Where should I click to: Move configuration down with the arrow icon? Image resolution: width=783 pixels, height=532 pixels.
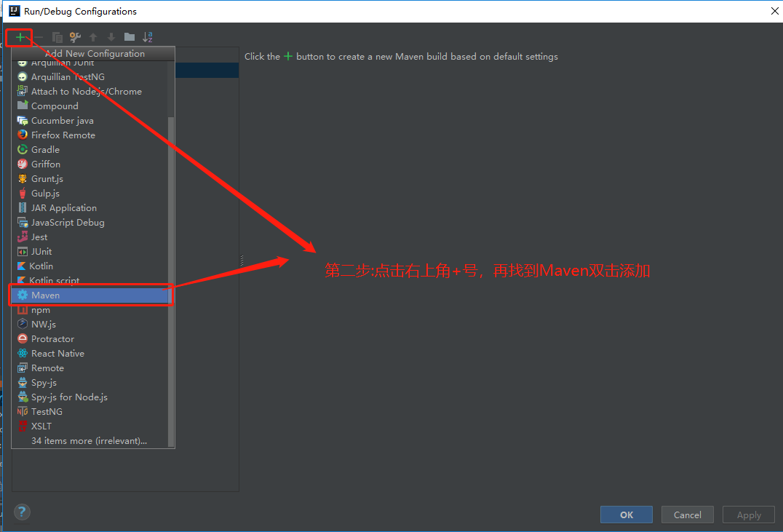click(x=111, y=37)
